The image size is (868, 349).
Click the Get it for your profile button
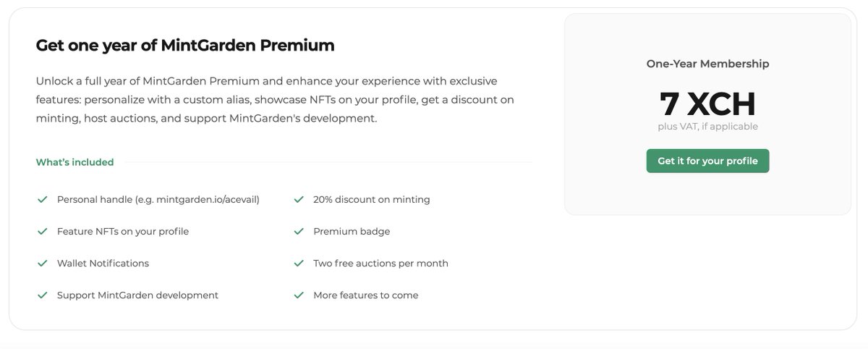707,161
